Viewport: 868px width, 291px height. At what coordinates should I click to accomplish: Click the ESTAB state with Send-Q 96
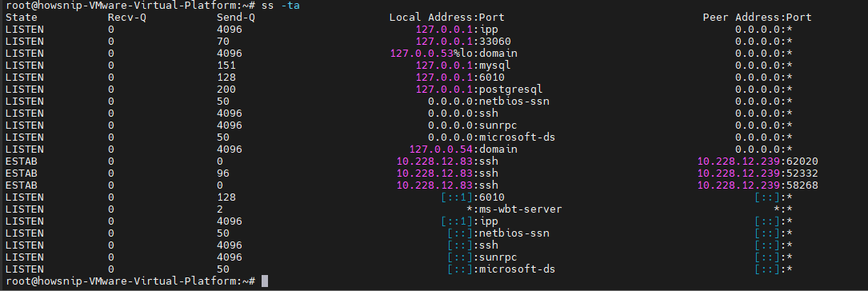tap(21, 173)
